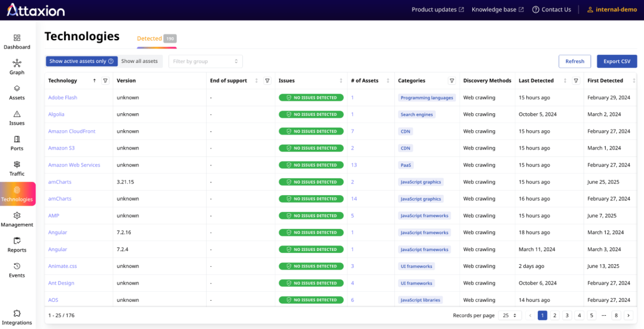
Task: Open the AOS technology link
Action: coord(53,300)
